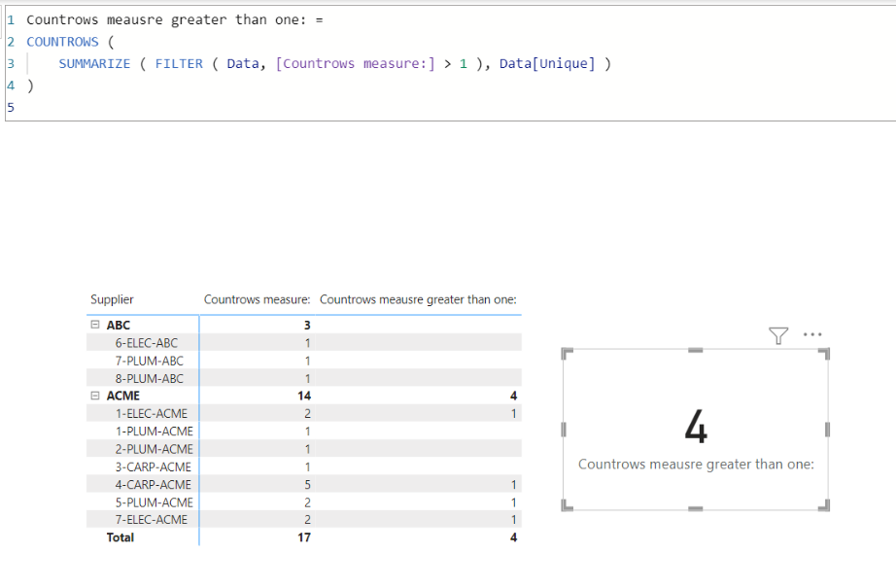Grab the card's right-middle resize handle
Screen dimensions: 896x588
tap(827, 430)
